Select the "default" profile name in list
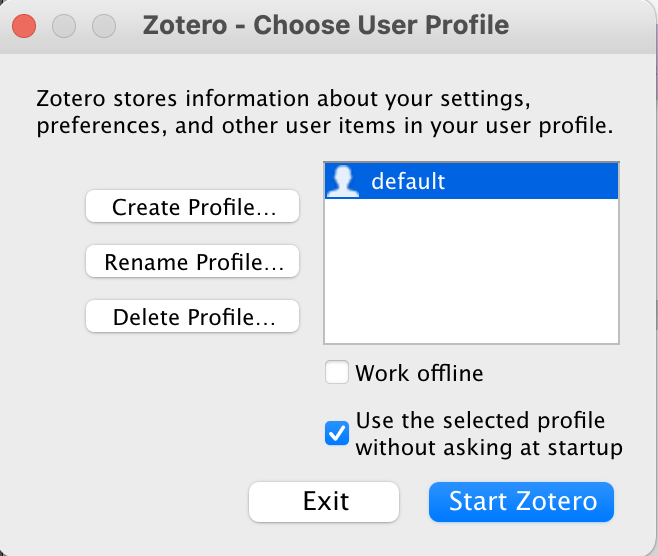Image resolution: width=658 pixels, height=556 pixels. pos(408,182)
